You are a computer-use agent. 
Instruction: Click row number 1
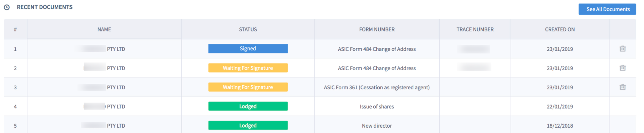tap(15, 49)
